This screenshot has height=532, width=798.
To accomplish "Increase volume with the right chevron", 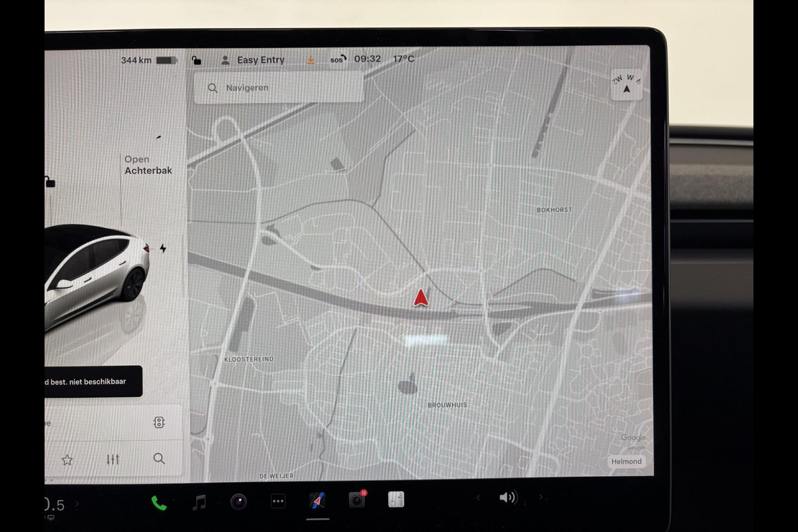I will point(540,497).
